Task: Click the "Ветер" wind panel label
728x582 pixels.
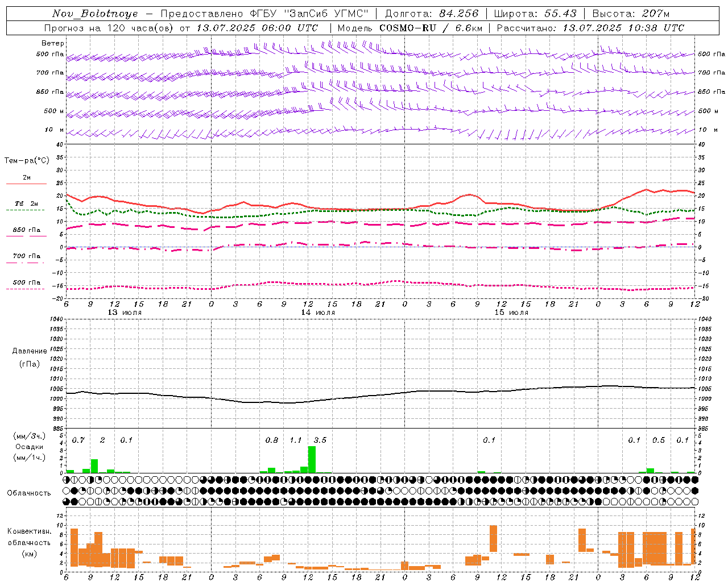Action: (53, 43)
